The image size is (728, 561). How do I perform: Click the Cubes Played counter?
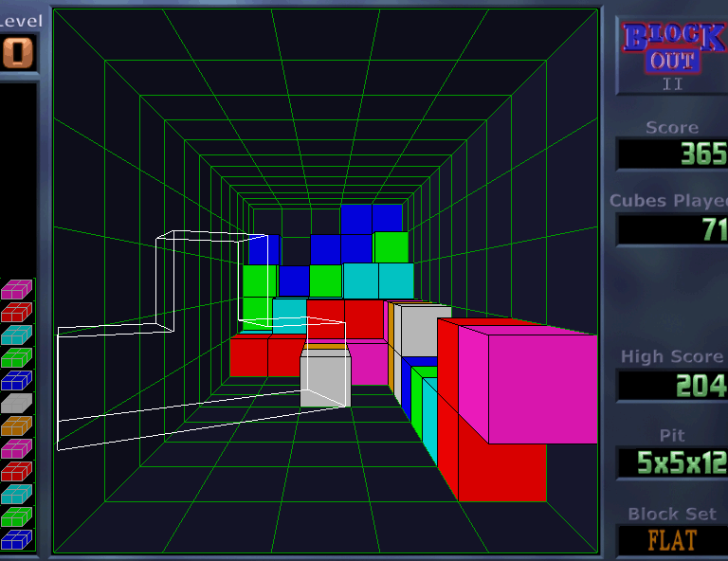coord(673,228)
